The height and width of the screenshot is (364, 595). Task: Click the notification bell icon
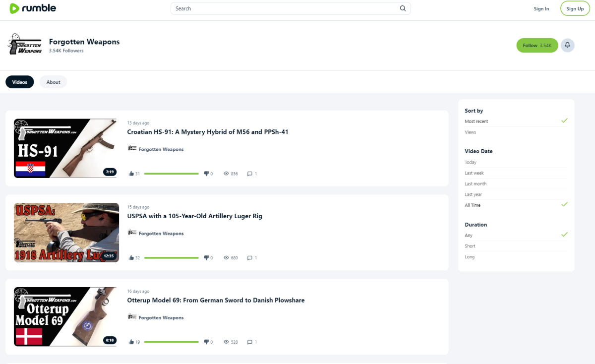567,45
